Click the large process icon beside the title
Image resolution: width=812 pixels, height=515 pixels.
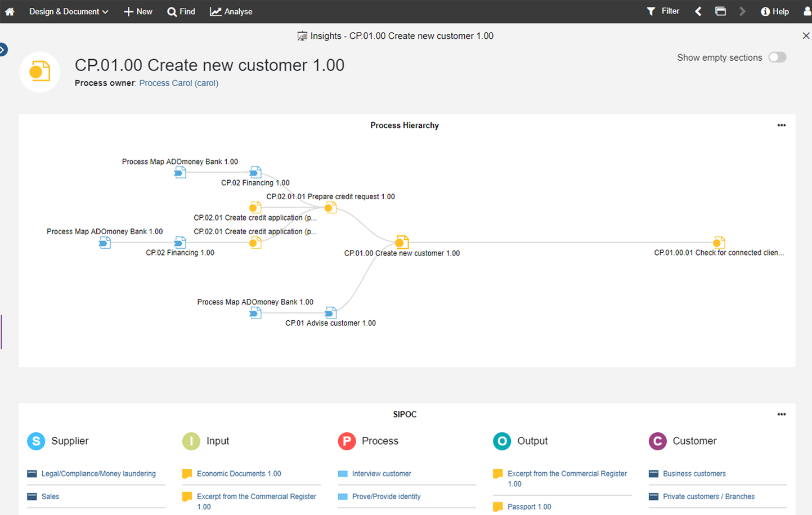pos(39,72)
